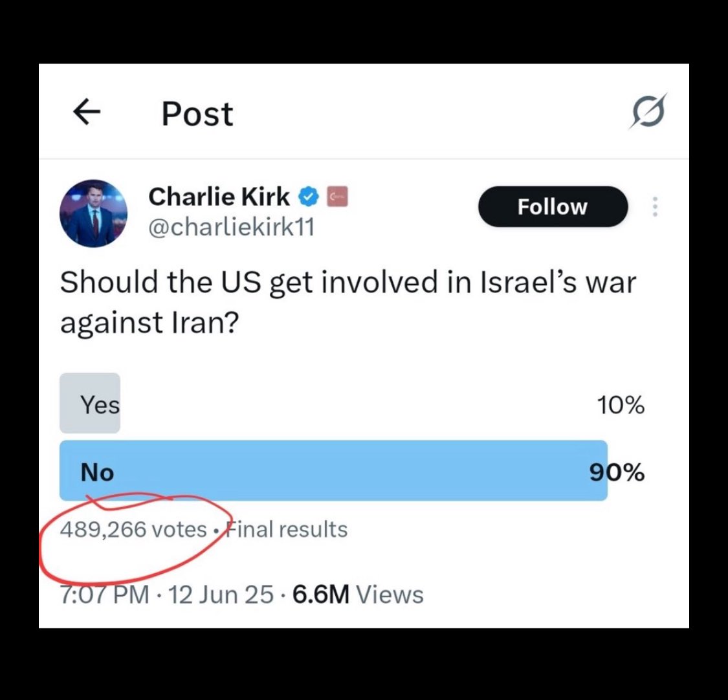Image resolution: width=728 pixels, height=700 pixels.
Task: Click the 7:07 PM timestamp
Action: [105, 595]
